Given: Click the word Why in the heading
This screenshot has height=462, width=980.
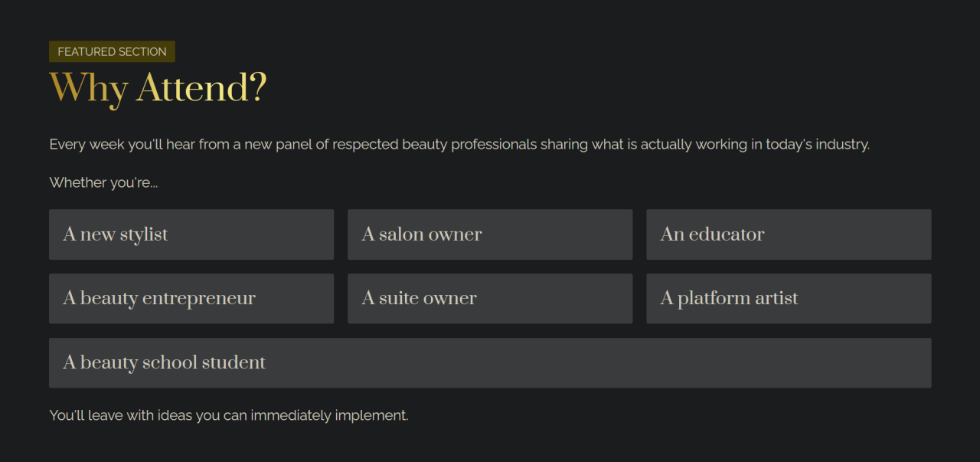Looking at the screenshot, I should point(88,88).
